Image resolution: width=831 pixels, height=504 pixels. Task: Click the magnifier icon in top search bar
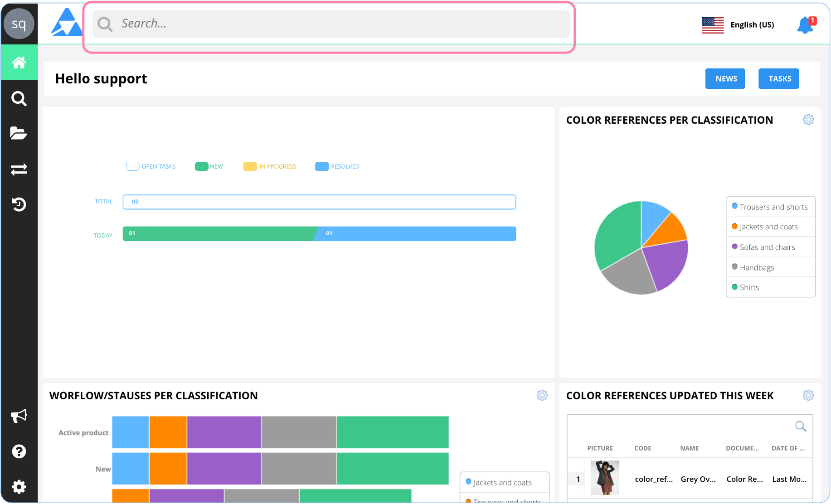[105, 24]
